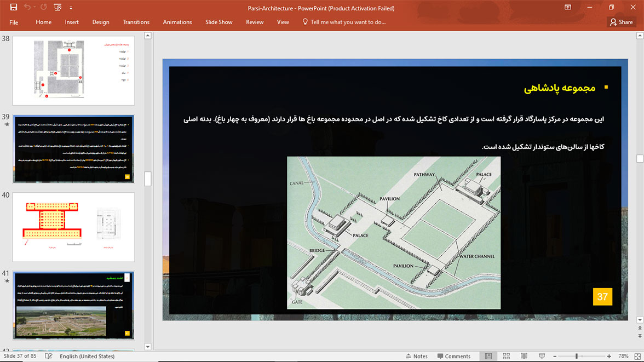Select slide 41 thumbnail
The width and height of the screenshot is (644, 362).
point(73,305)
